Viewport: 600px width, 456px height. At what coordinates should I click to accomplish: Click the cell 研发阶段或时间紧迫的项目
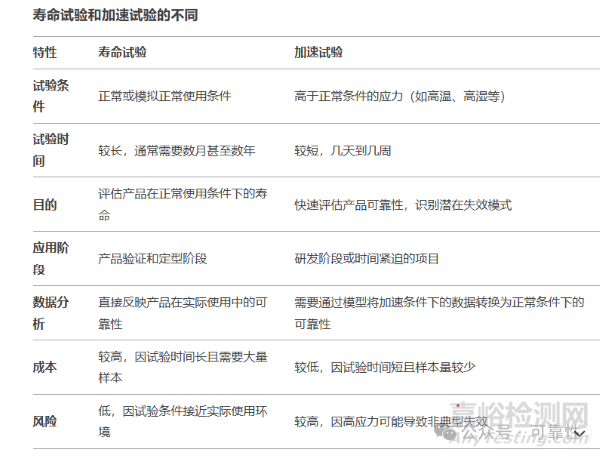(366, 258)
